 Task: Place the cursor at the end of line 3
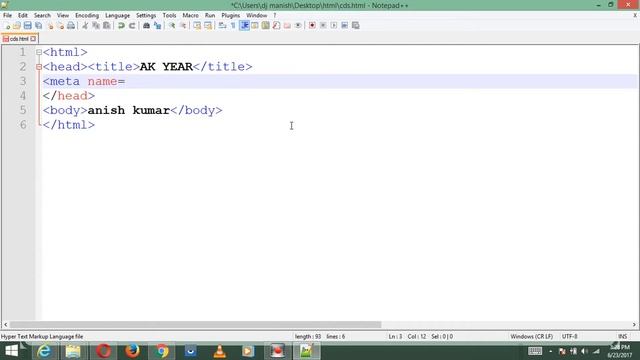[126, 81]
